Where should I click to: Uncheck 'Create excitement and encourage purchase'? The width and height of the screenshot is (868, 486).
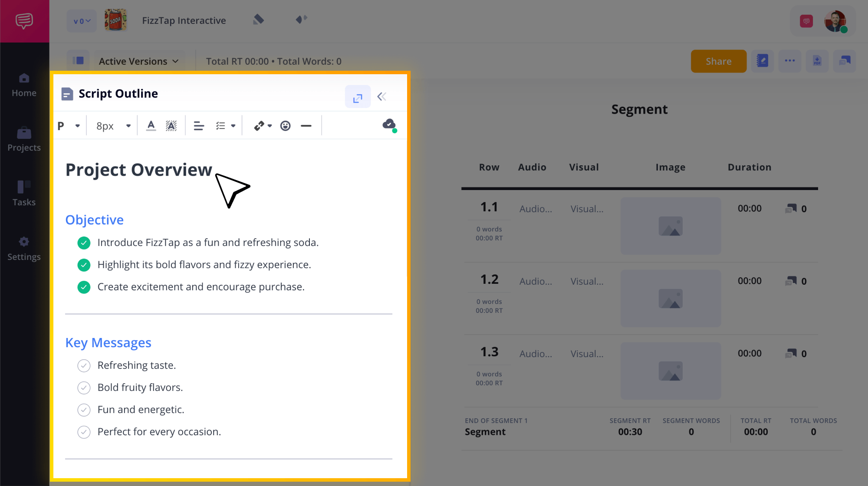click(x=84, y=287)
